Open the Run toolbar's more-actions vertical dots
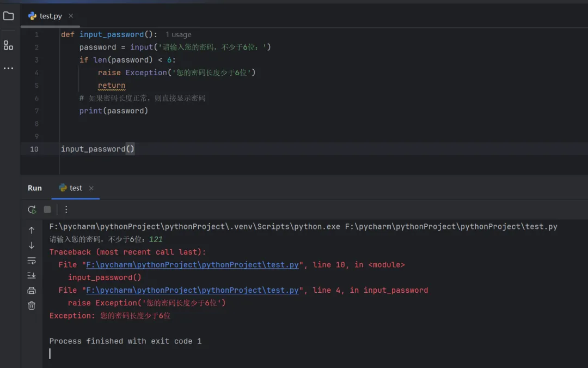Image resolution: width=588 pixels, height=368 pixels. (66, 209)
